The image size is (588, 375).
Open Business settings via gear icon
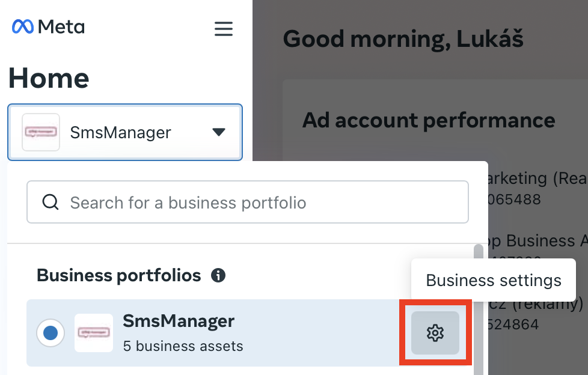click(x=435, y=332)
